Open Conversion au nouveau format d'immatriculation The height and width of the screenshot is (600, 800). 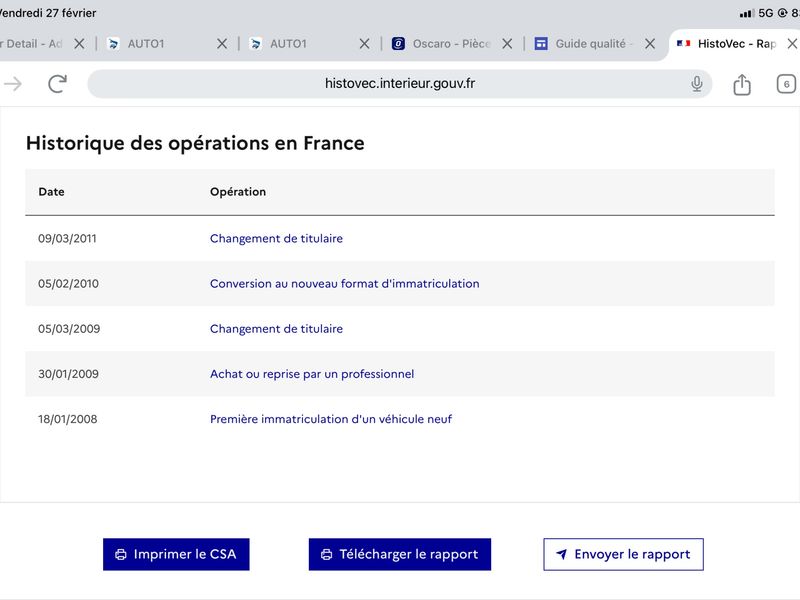click(344, 284)
